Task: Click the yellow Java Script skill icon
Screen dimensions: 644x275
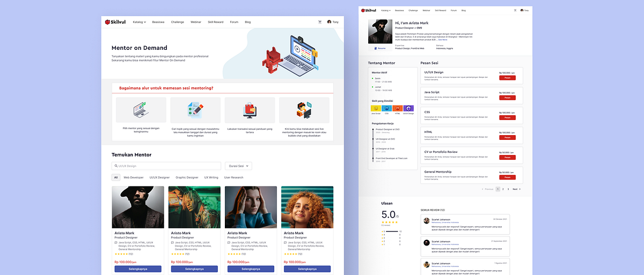Action: (376, 108)
